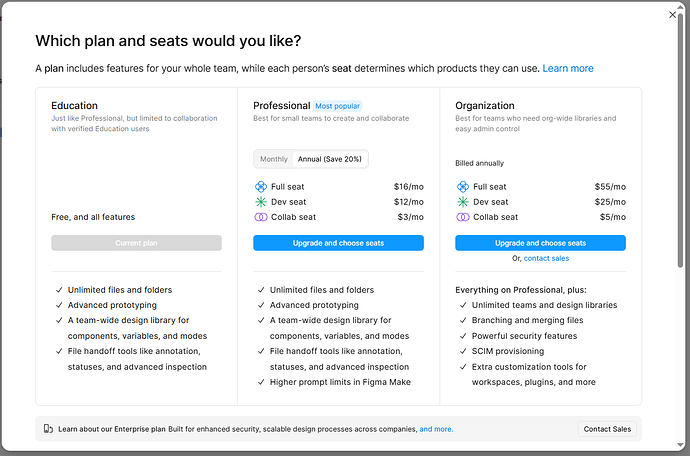This screenshot has width=690, height=456.
Task: Click the scrollbar down arrow
Action: click(x=681, y=445)
